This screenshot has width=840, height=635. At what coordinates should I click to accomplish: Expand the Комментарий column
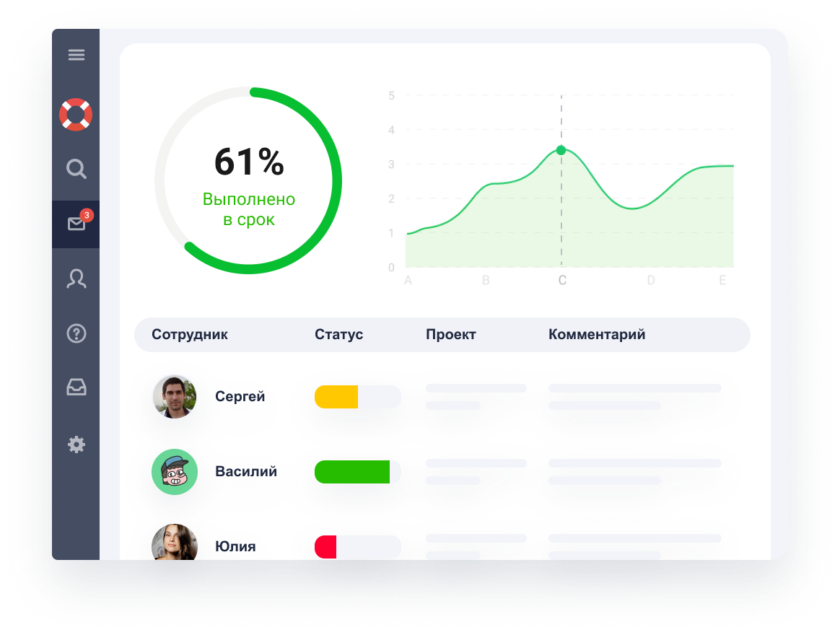pos(597,334)
